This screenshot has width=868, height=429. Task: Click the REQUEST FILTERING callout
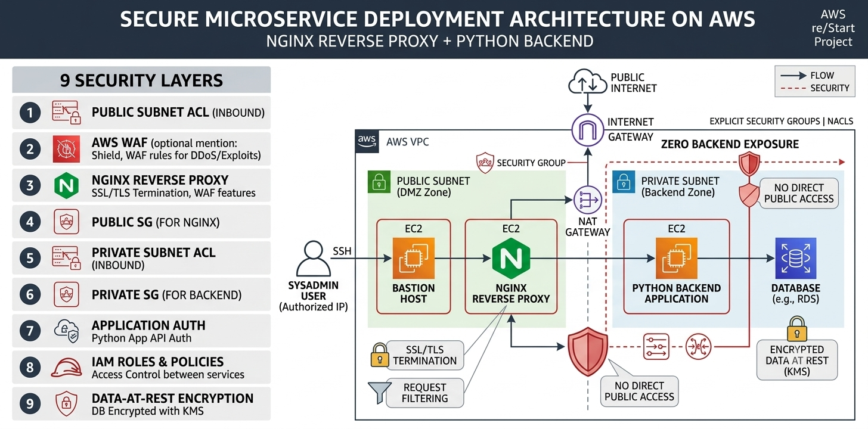coord(424,393)
